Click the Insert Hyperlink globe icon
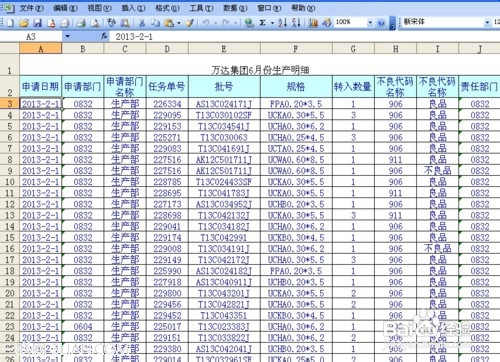This screenshot has height=362, width=500. (x=249, y=23)
